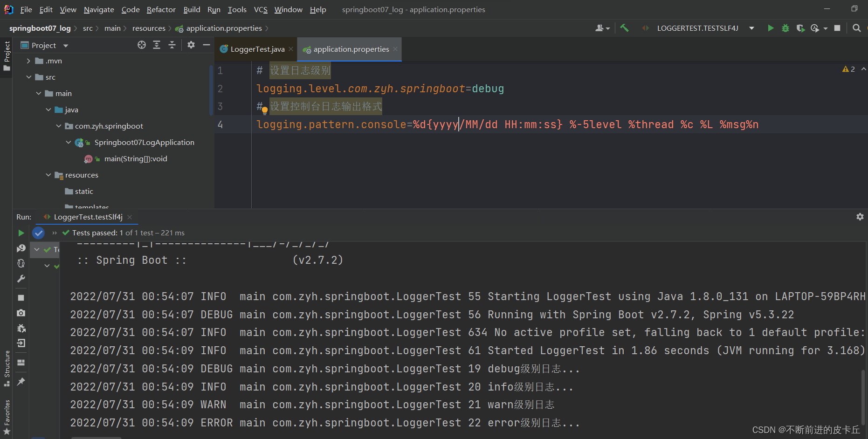Click the warnings indicator showing 2
Viewport: 868px width, 439px height.
point(848,69)
